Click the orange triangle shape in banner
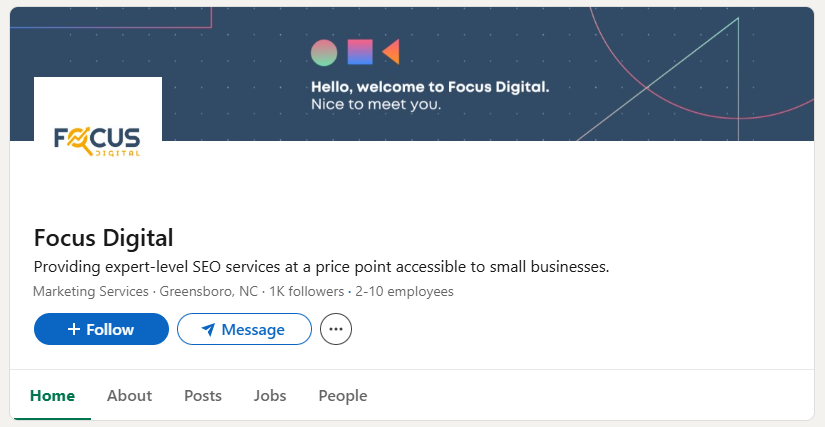Viewport: 825px width, 427px height. point(391,52)
